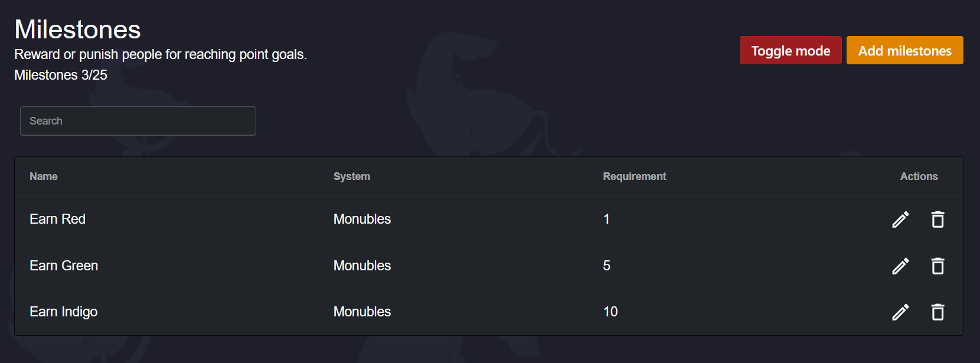Select the Earn Red row name
Viewport: 980px width, 363px height.
pyautogui.click(x=58, y=219)
